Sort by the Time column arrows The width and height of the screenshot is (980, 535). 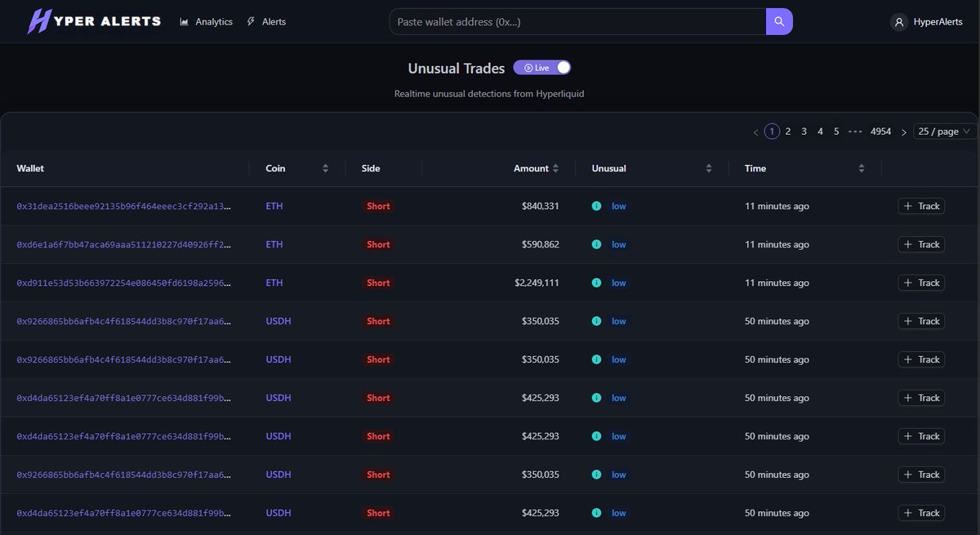(862, 168)
